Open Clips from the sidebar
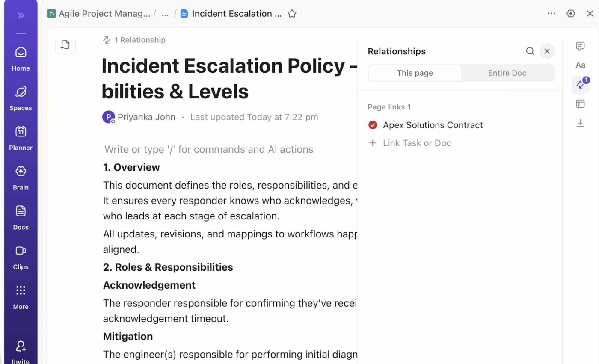 [20, 256]
